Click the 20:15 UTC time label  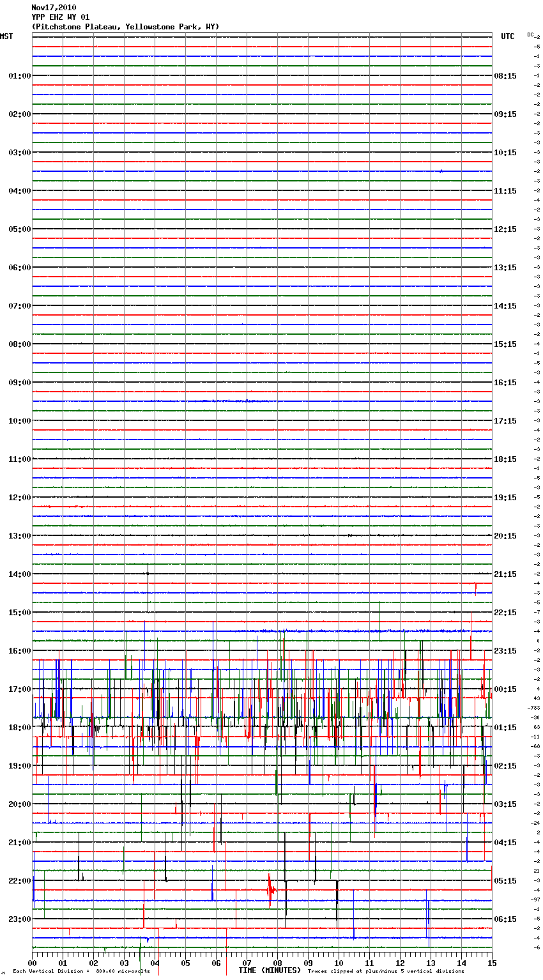pyautogui.click(x=505, y=536)
